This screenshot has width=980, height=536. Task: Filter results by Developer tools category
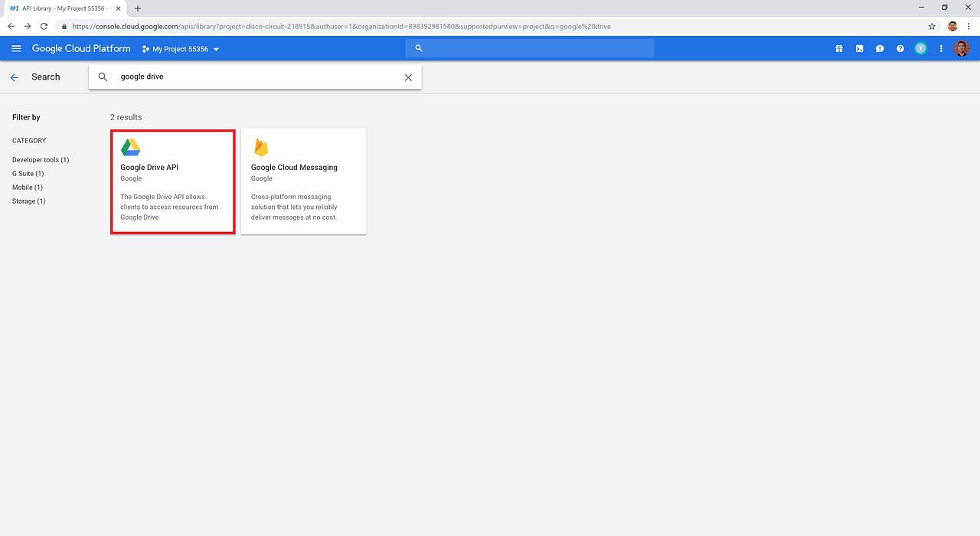point(40,159)
